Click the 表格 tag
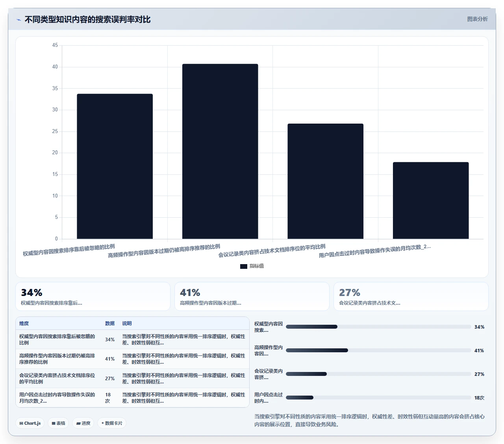This screenshot has width=504, height=444. click(58, 423)
